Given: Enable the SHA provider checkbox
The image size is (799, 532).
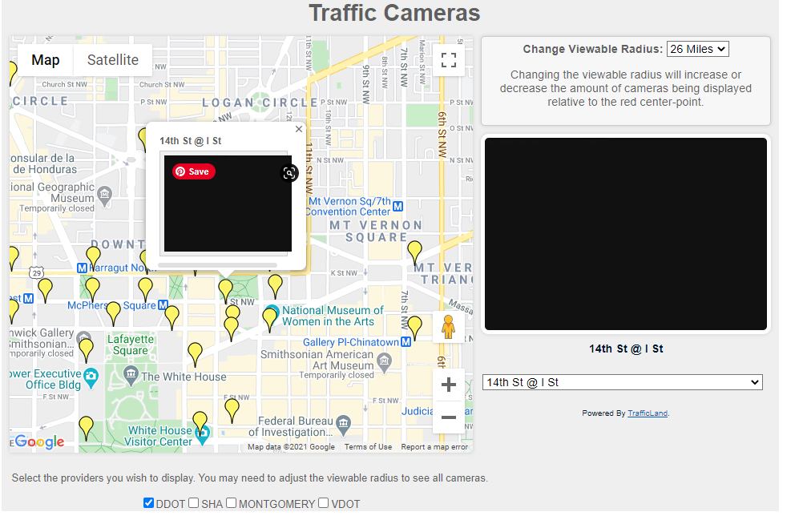Looking at the screenshot, I should click(193, 503).
